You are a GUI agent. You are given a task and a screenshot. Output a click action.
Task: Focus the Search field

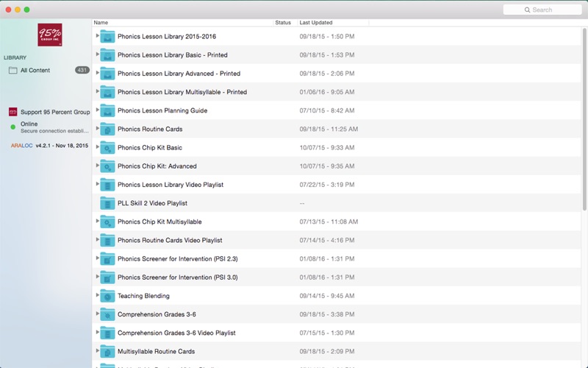(542, 10)
